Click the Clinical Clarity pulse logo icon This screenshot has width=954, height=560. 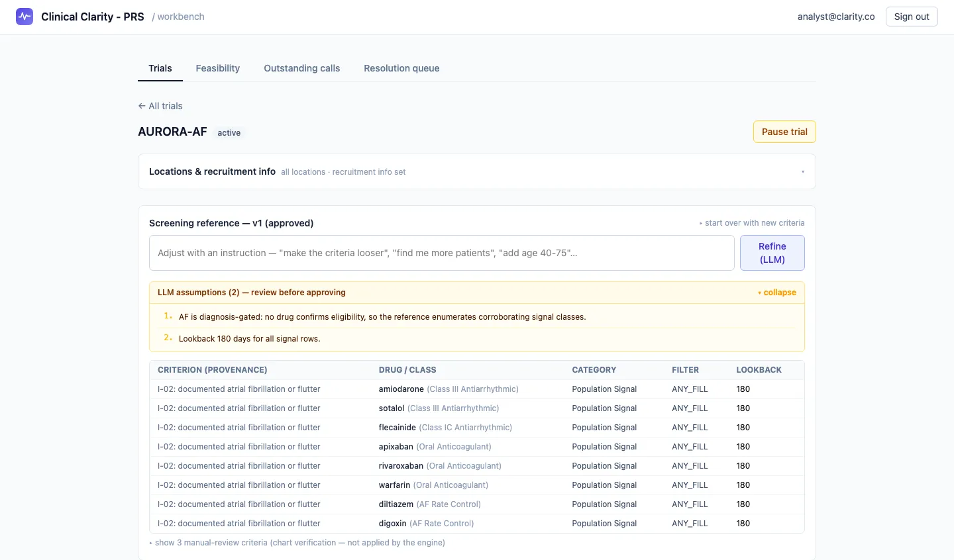coord(25,17)
